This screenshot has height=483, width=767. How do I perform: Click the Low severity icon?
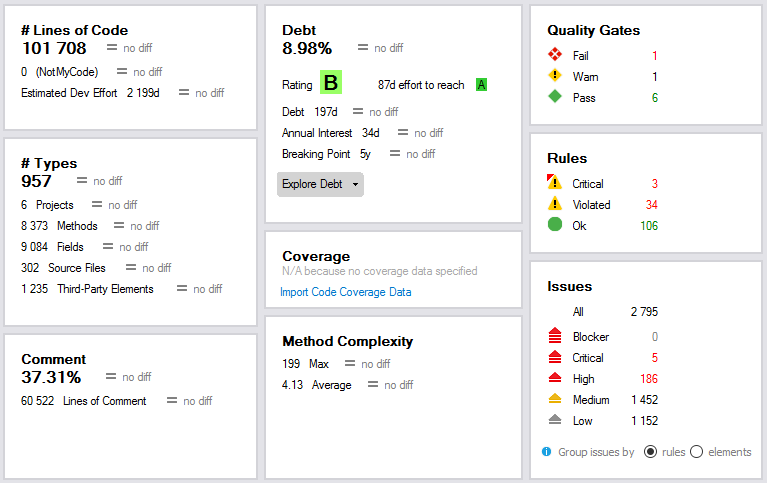click(x=555, y=420)
